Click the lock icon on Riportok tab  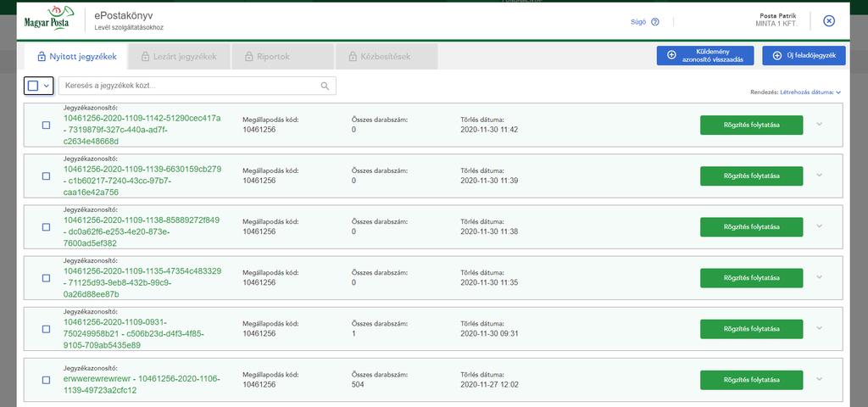pyautogui.click(x=249, y=57)
